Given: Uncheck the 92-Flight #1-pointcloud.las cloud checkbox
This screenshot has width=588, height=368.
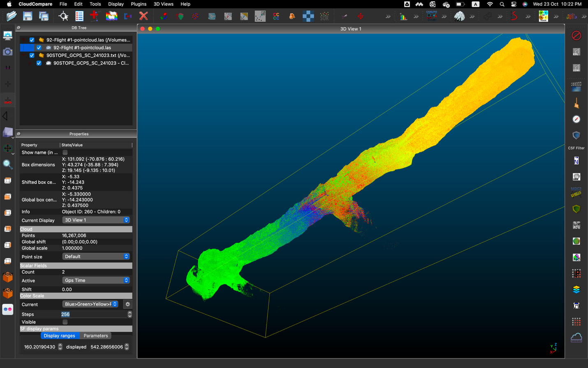Looking at the screenshot, I should click(x=39, y=48).
